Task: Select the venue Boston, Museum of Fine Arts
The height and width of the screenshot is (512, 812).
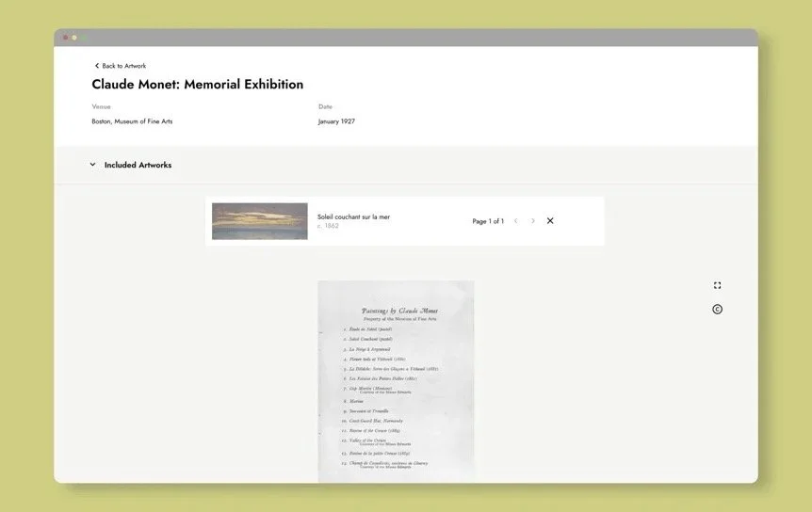Action: [132, 121]
